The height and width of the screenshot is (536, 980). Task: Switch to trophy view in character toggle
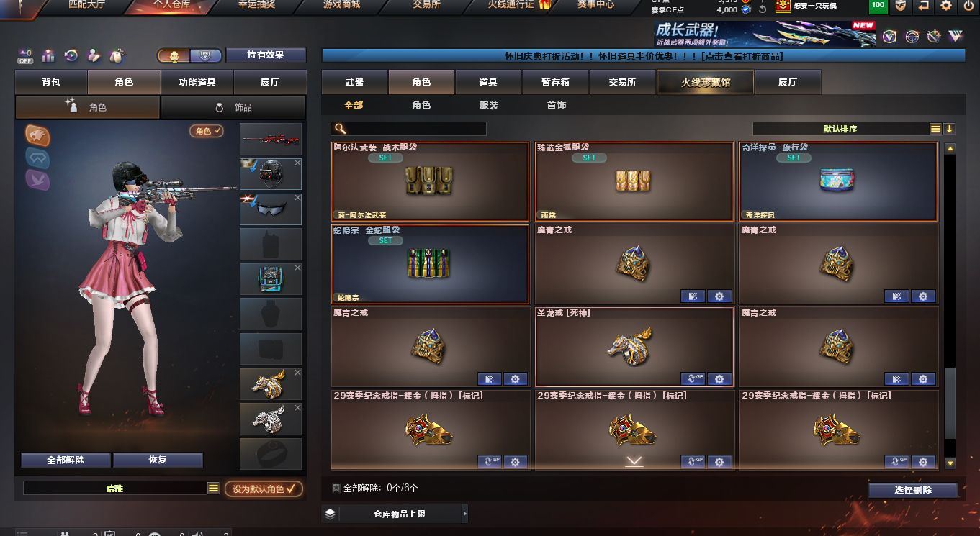[206, 55]
